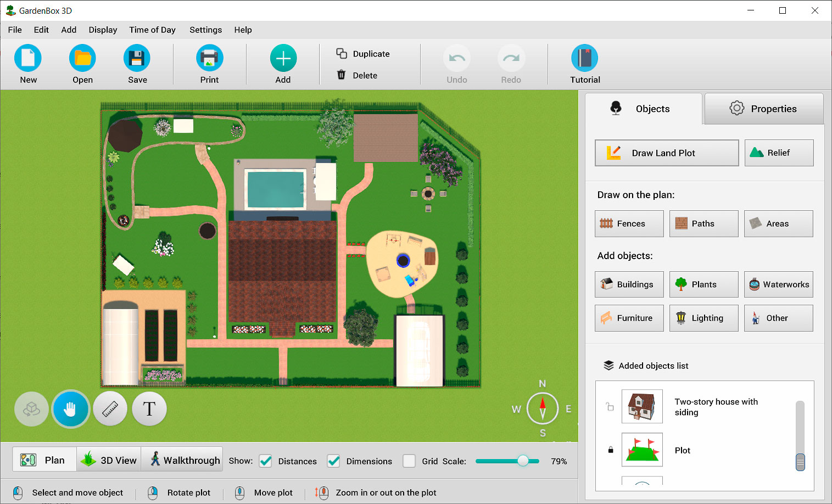
Task: Open the Waterworks objects panel
Action: [778, 284]
